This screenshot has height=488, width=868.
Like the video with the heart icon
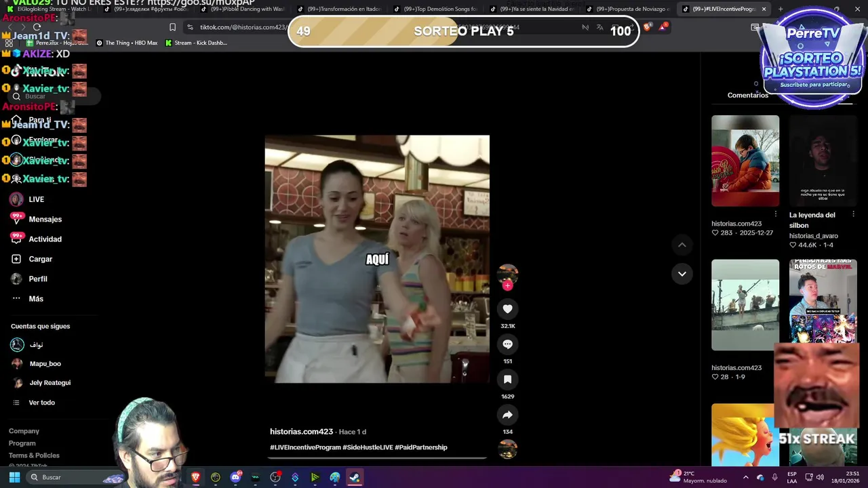tap(507, 309)
